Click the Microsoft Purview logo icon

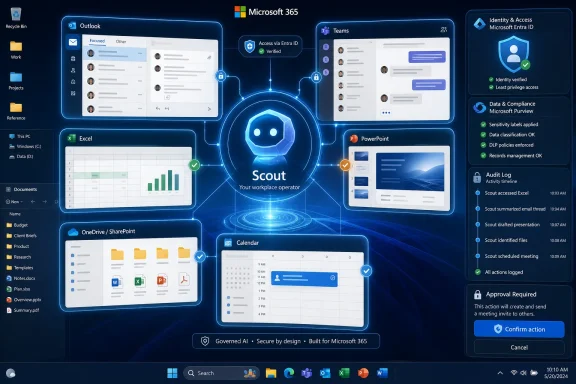pos(479,107)
